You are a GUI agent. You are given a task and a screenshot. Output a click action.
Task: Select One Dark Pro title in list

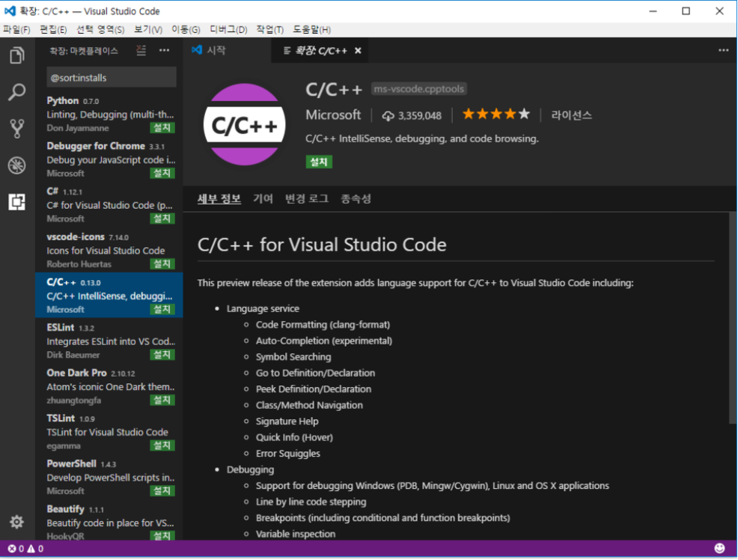(76, 373)
